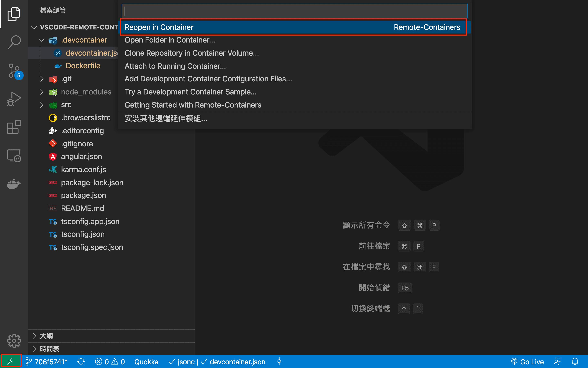Click the feedback icon in status bar
Screen dimensions: 588x368
[557, 362]
